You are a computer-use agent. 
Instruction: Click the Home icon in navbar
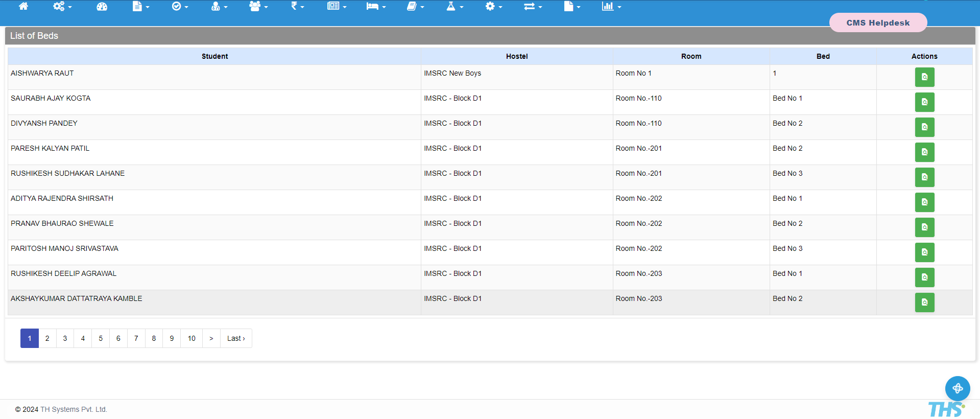click(x=23, y=7)
